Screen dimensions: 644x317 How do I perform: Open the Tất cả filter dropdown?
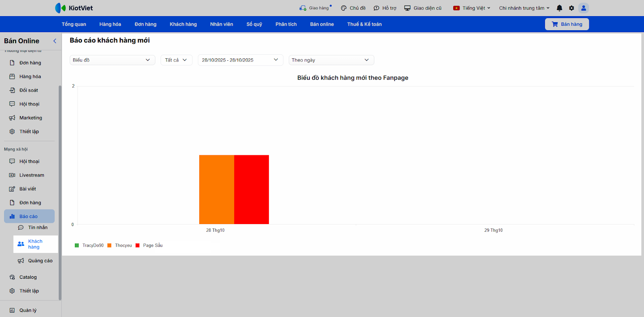(176, 60)
